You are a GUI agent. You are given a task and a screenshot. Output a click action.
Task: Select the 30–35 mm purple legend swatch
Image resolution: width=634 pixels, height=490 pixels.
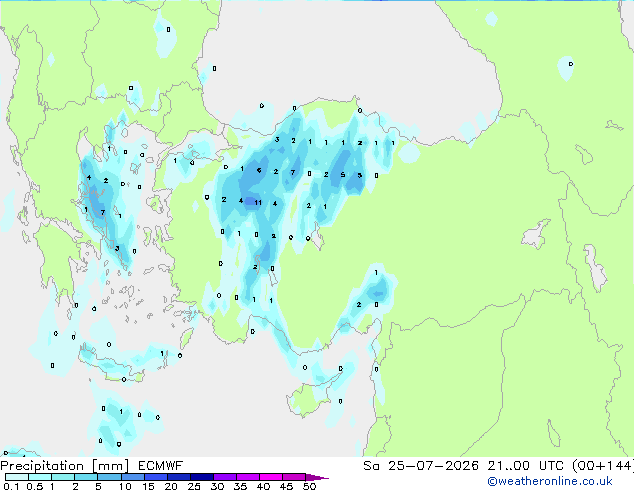click(x=225, y=477)
